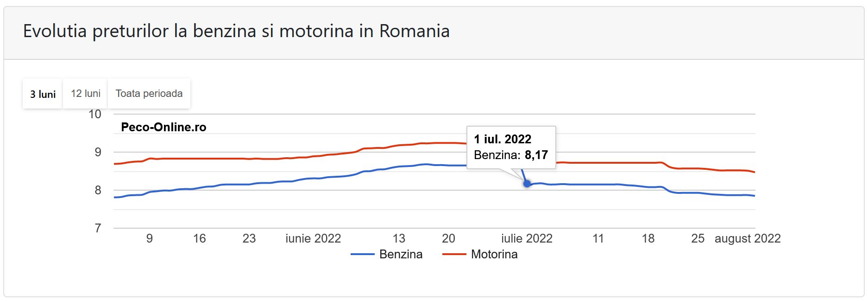Viewport: 868px width, 301px height.
Task: Click the y-axis label 10
Action: click(95, 115)
